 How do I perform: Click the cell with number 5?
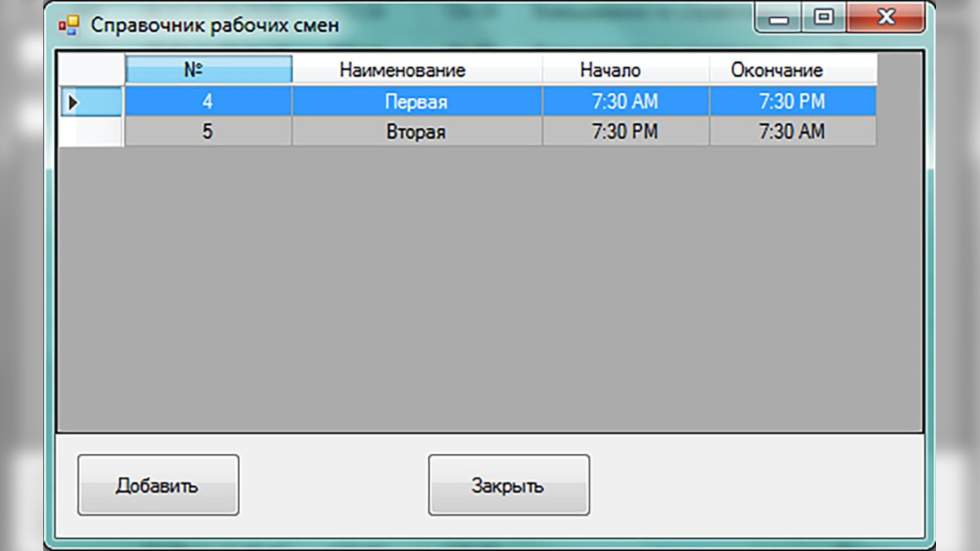pyautogui.click(x=208, y=131)
